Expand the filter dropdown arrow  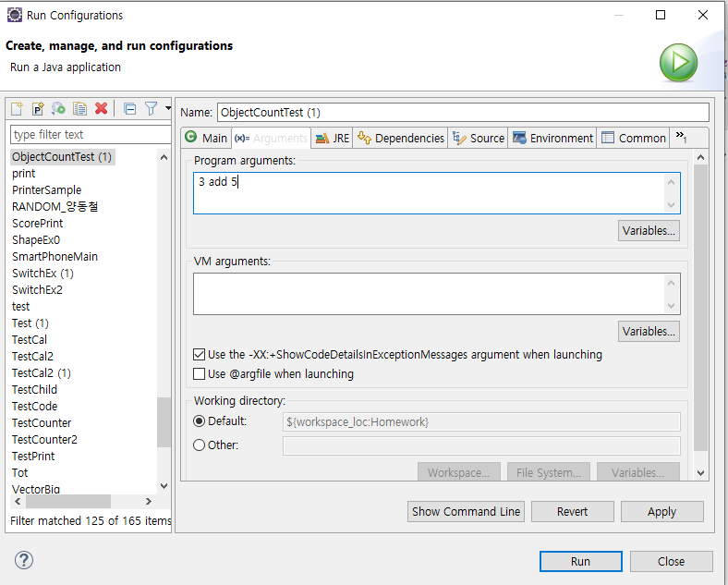[167, 109]
